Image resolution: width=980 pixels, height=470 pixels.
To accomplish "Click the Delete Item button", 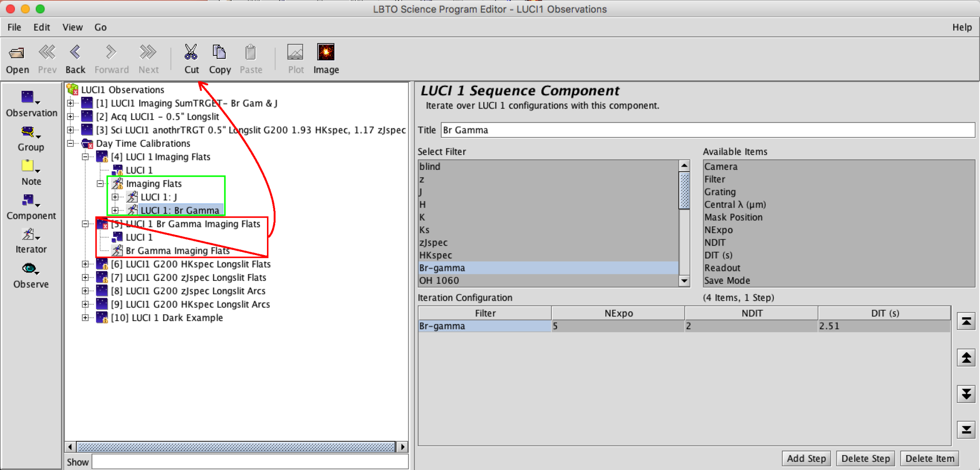I will pyautogui.click(x=930, y=459).
